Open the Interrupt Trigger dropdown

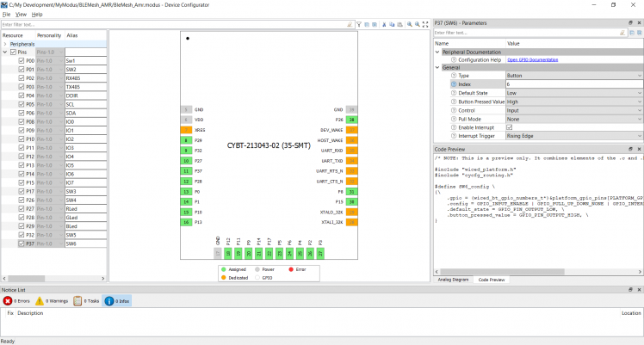(x=640, y=135)
